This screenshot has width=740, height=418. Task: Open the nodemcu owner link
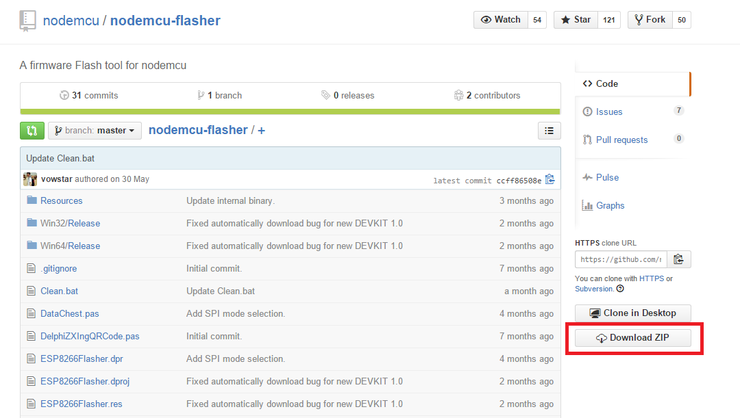[x=71, y=20]
